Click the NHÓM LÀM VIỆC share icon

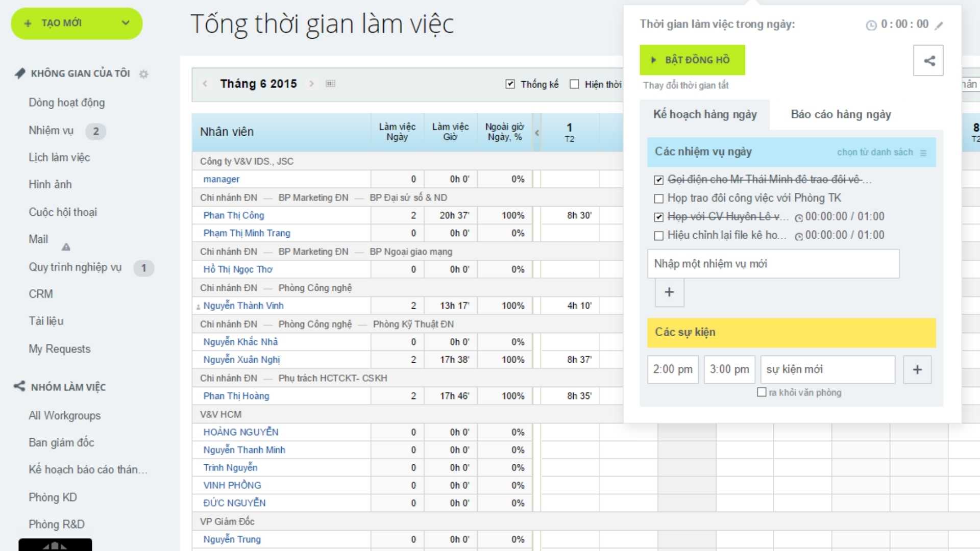tap(19, 386)
